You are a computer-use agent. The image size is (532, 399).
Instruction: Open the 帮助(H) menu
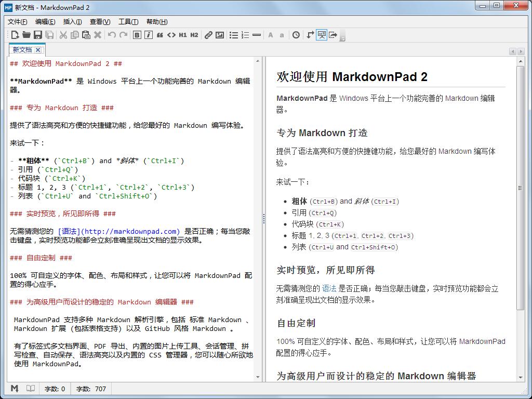(157, 22)
